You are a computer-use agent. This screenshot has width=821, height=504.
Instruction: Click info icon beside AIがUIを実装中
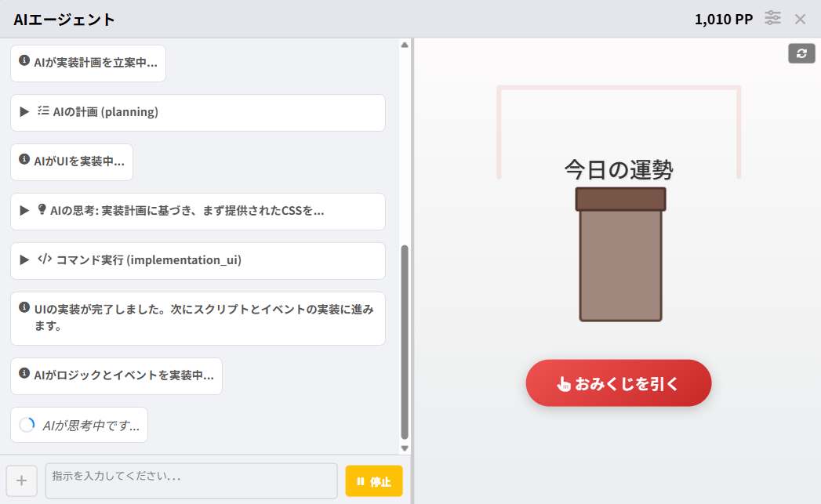(x=24, y=160)
